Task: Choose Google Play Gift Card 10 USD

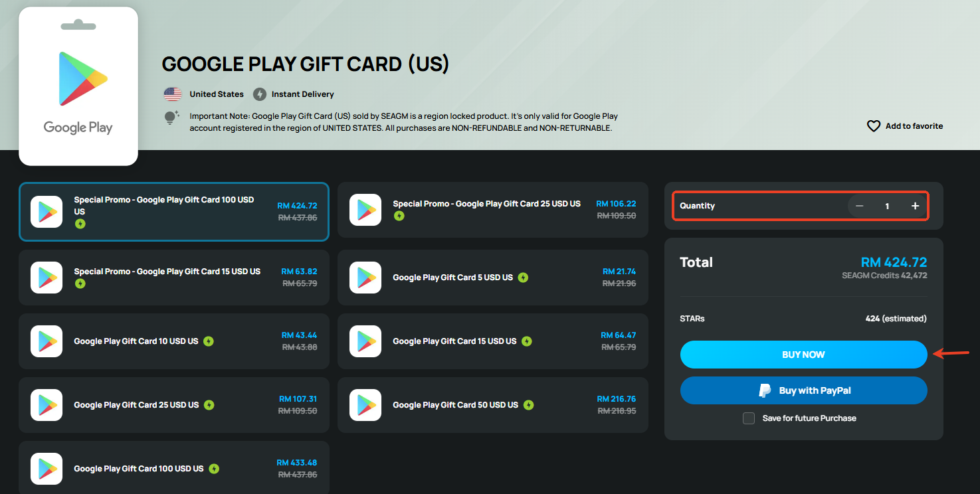Action: [x=174, y=341]
